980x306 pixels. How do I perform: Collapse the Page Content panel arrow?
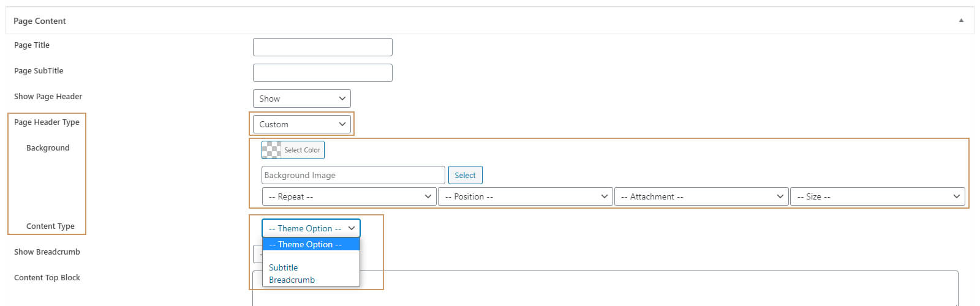tap(961, 20)
